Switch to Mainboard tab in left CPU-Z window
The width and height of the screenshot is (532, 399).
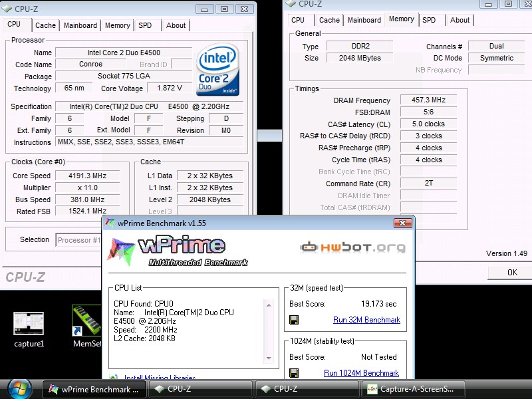tap(80, 25)
